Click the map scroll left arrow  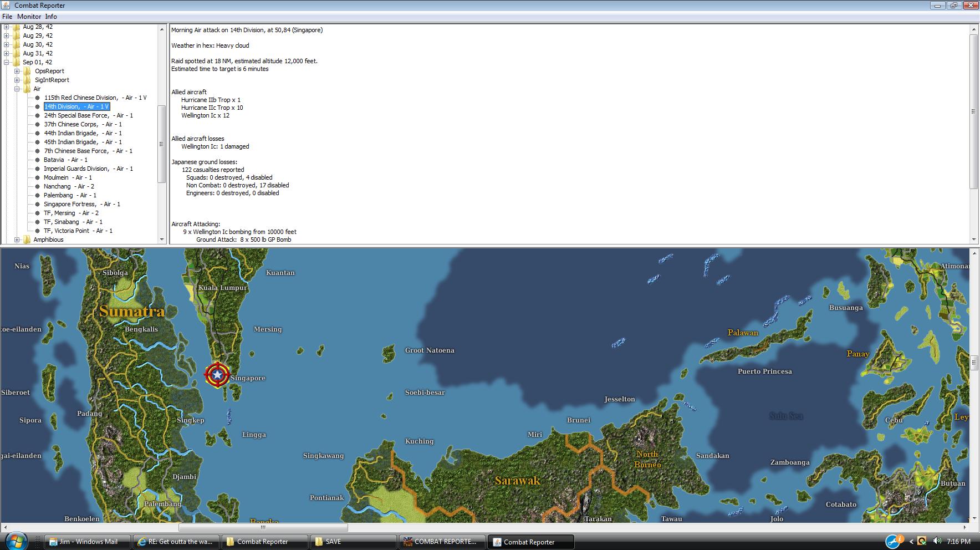pyautogui.click(x=4, y=527)
